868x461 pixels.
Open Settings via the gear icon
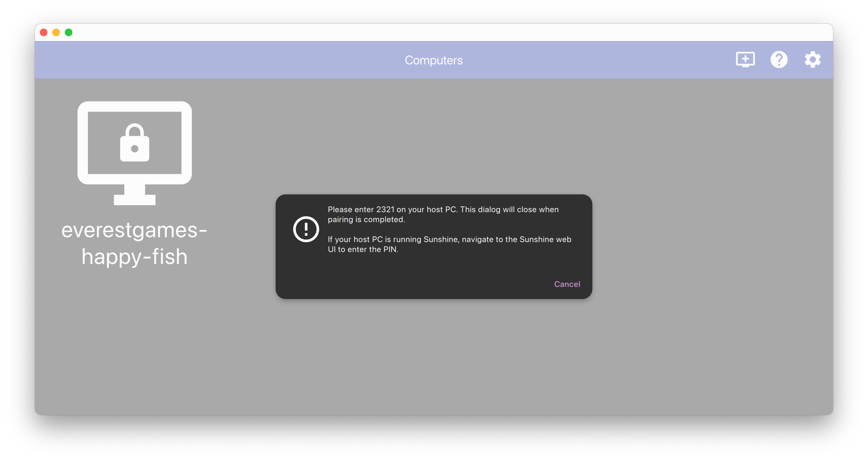point(813,59)
